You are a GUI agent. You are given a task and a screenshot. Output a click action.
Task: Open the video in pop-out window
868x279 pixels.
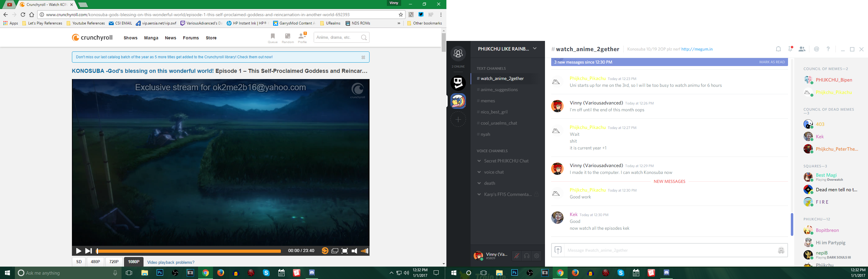(334, 251)
